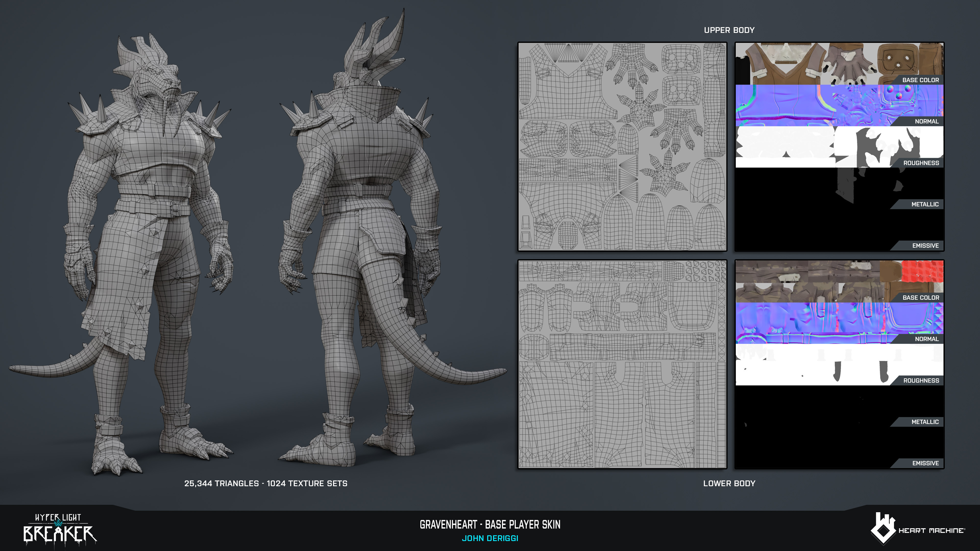Click the lower body Roughness label
This screenshot has width=980, height=551.
[x=921, y=380]
